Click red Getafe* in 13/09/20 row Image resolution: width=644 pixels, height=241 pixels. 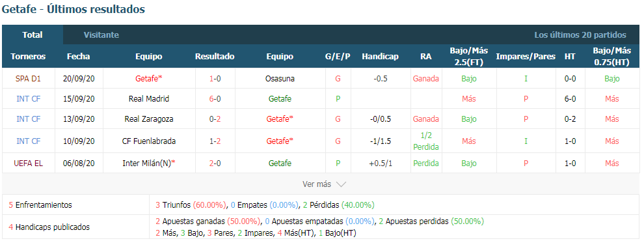[280, 119]
